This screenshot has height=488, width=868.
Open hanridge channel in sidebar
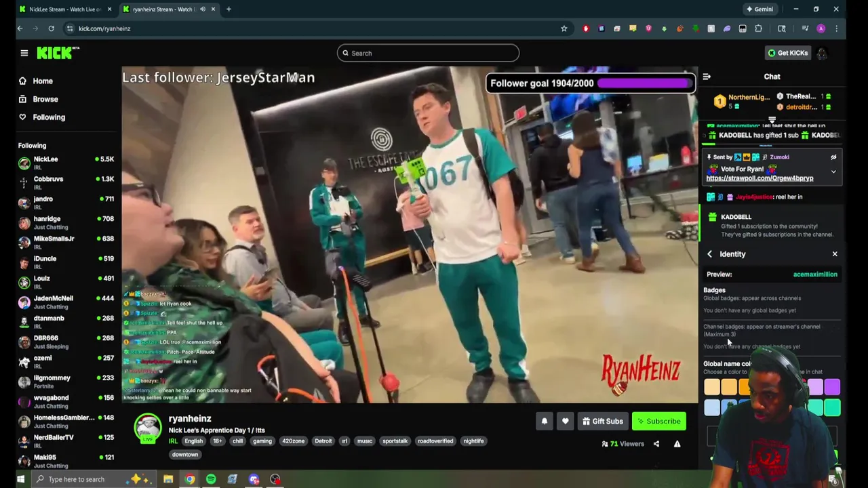pyautogui.click(x=66, y=222)
